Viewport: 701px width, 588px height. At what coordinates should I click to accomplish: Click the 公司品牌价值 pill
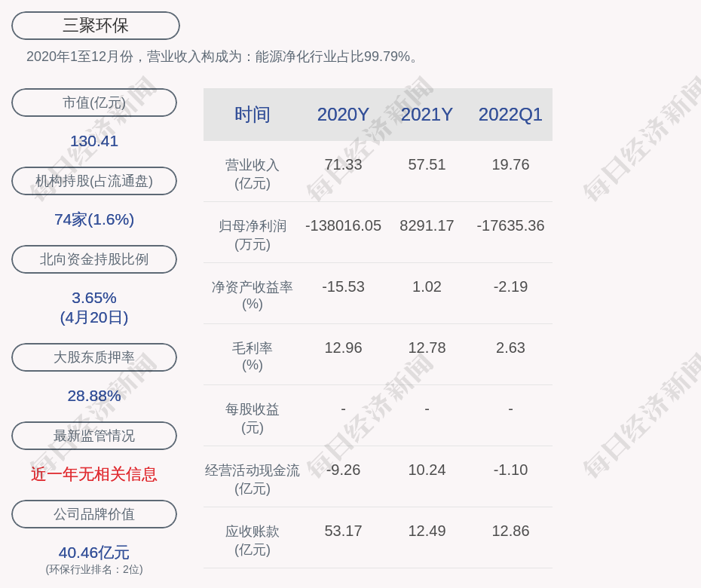[94, 514]
